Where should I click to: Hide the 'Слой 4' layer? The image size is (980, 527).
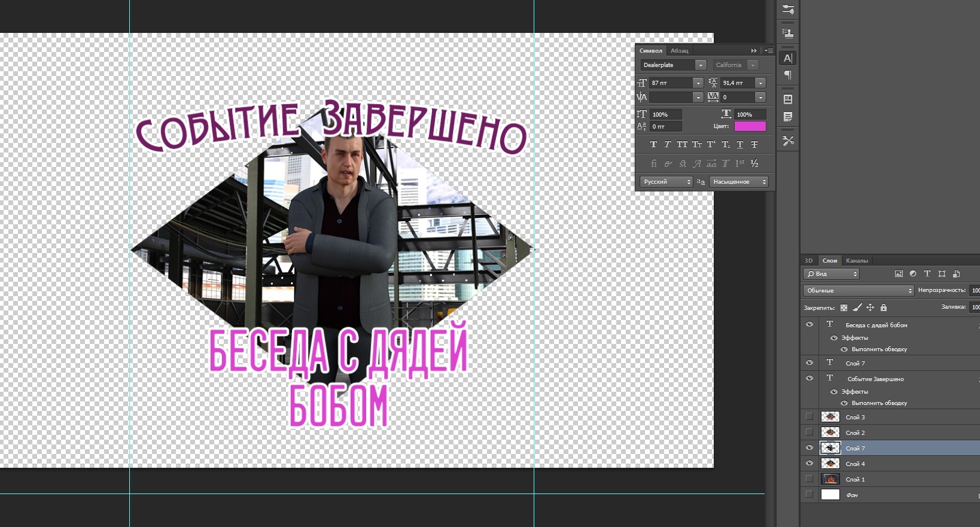(809, 463)
